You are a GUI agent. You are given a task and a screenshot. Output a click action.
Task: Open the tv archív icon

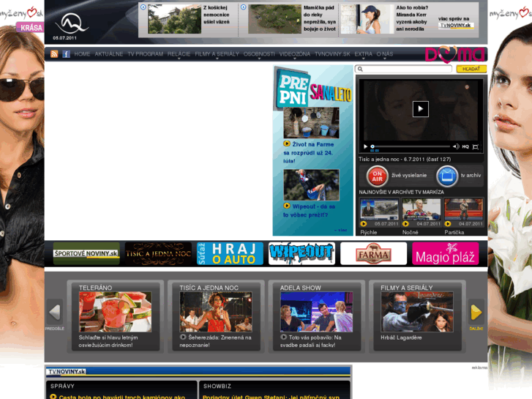coord(447,176)
